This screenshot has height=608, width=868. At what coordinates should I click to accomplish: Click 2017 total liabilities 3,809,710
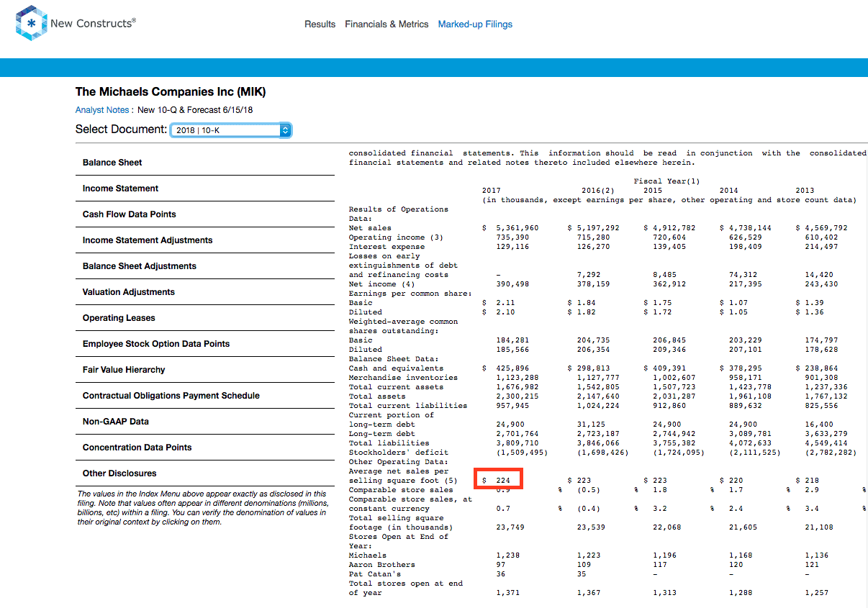517,443
